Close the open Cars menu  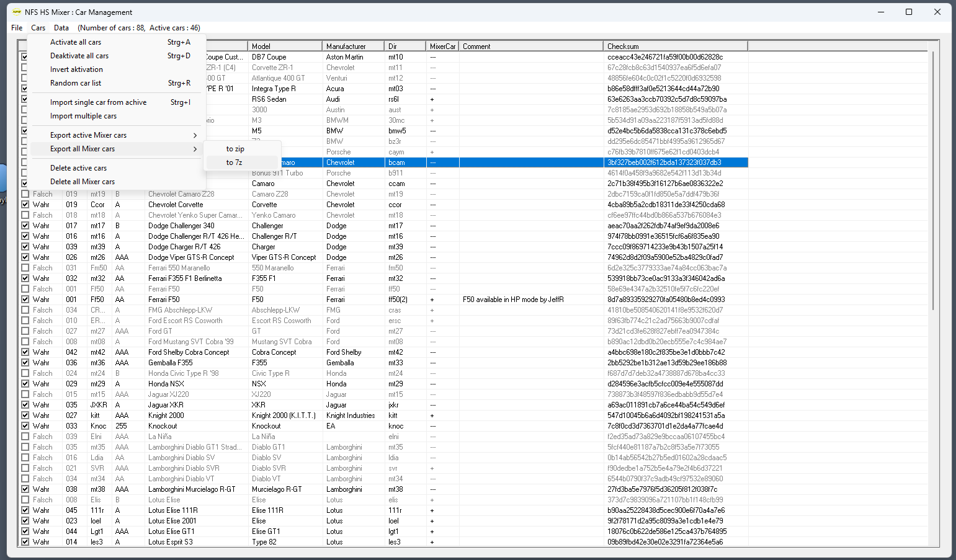38,28
